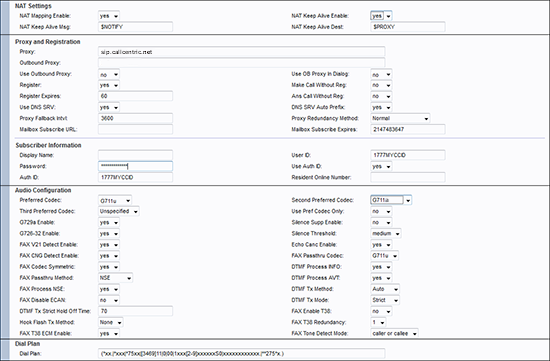Open the DNS SRV Auto Prefix dropdown
The height and width of the screenshot is (361, 550).
coord(381,107)
